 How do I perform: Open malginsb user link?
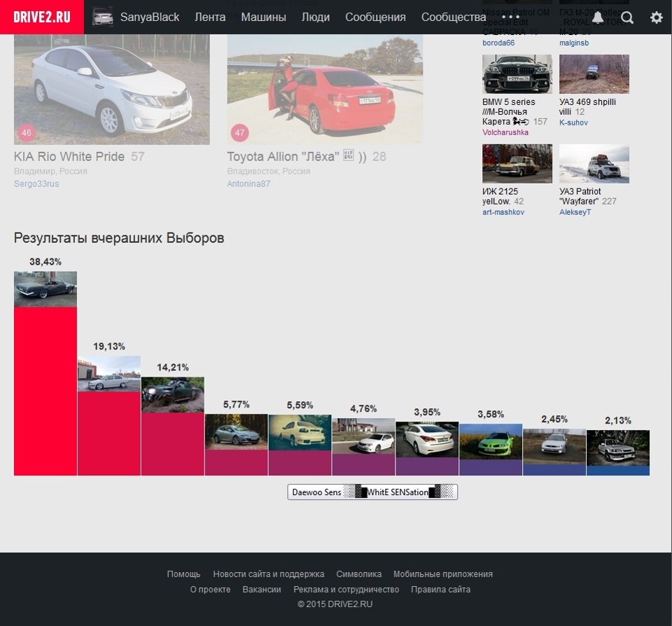point(574,43)
